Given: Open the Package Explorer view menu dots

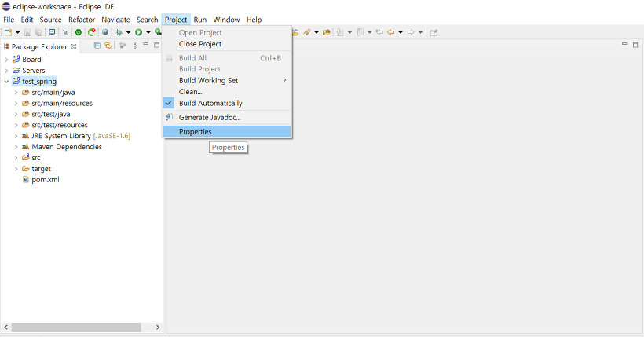Looking at the screenshot, I should (x=135, y=46).
